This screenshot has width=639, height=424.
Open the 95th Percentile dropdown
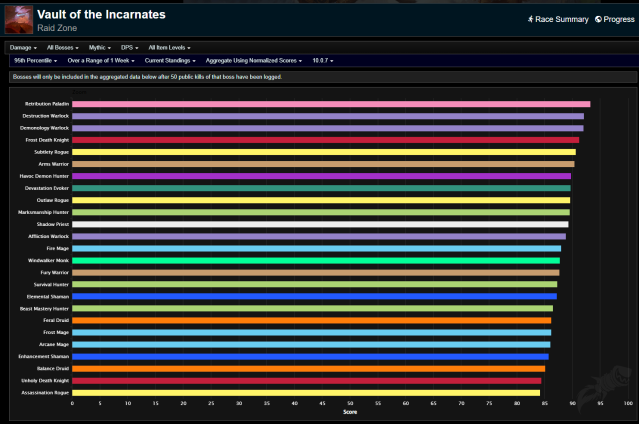[35, 60]
